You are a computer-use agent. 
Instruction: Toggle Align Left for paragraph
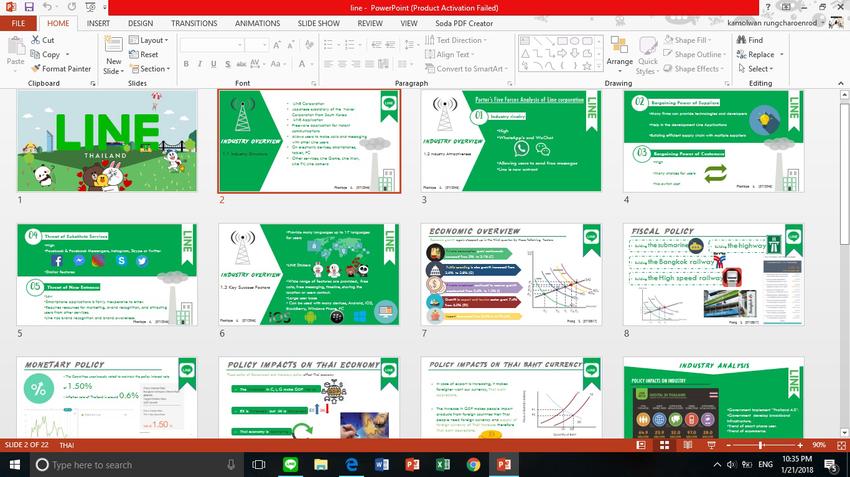click(329, 64)
